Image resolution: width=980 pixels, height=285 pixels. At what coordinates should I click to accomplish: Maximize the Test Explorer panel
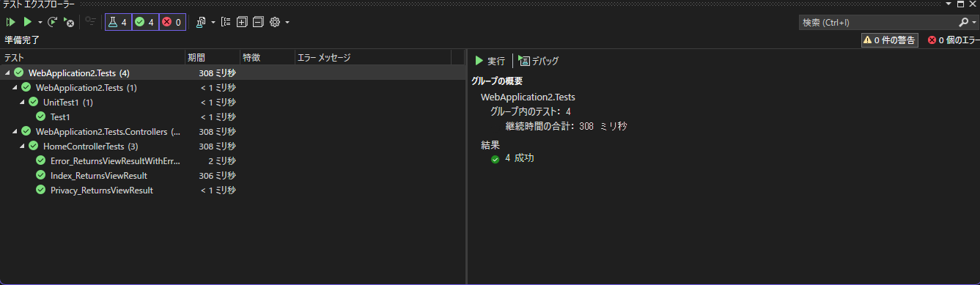tap(961, 4)
